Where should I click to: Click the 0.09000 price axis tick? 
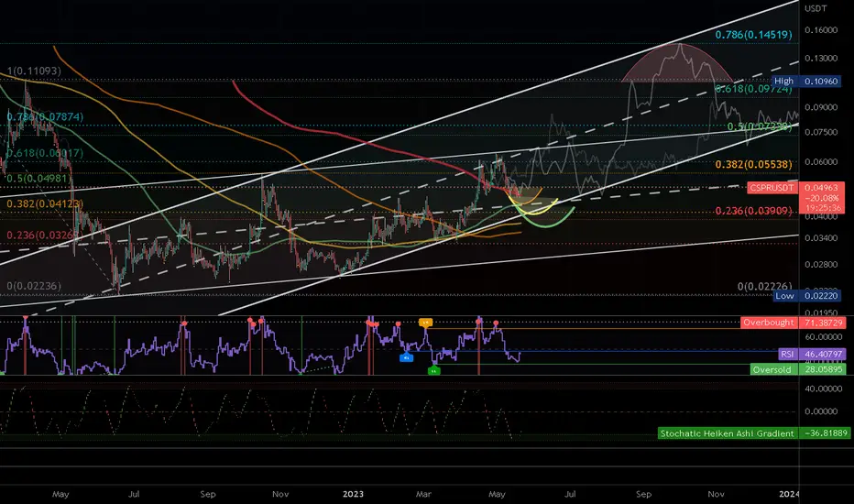click(x=821, y=107)
